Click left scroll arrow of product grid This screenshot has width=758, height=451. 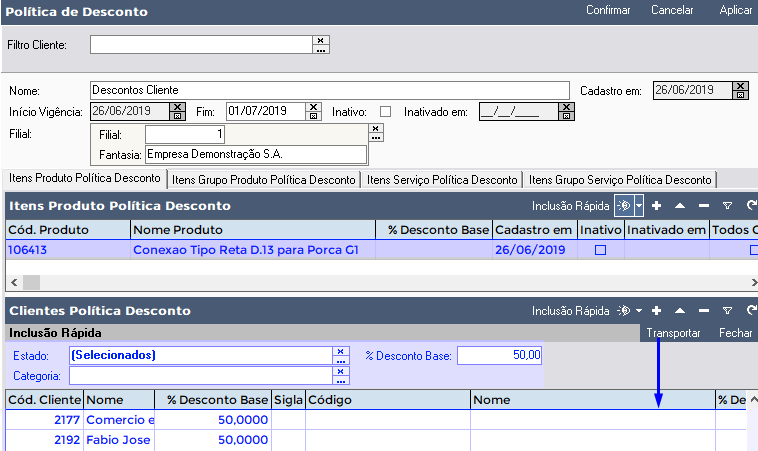tap(14, 282)
